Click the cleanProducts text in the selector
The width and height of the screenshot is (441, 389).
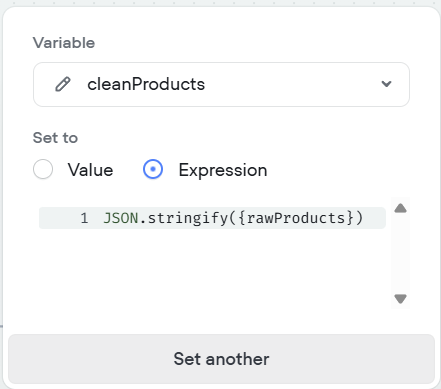pyautogui.click(x=146, y=84)
